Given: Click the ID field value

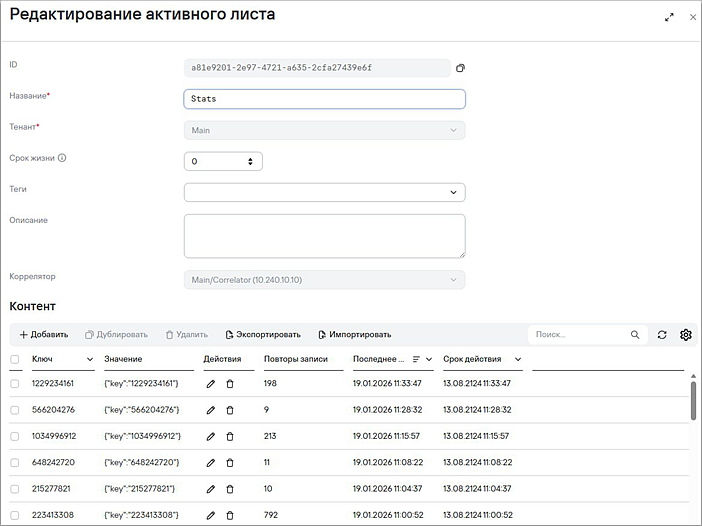Looking at the screenshot, I should (x=317, y=68).
